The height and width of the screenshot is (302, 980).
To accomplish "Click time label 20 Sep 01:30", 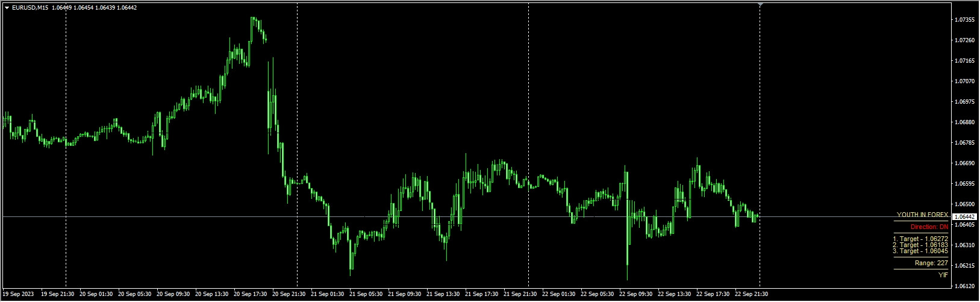I will click(96, 295).
